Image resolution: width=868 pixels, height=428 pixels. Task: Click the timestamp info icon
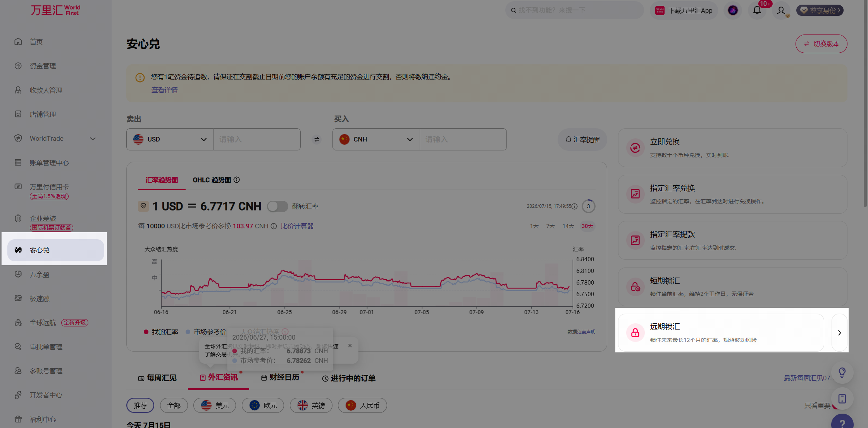(x=575, y=206)
